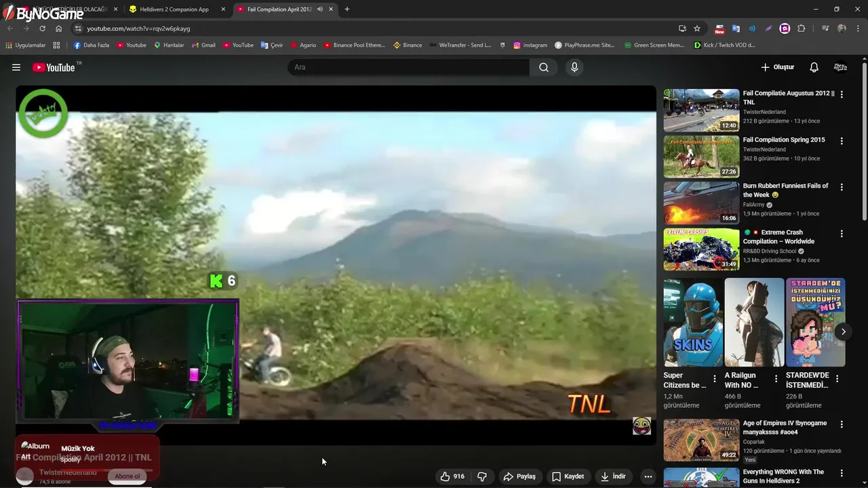The image size is (868, 488).
Task: Click the magnifier search button
Action: 544,67
